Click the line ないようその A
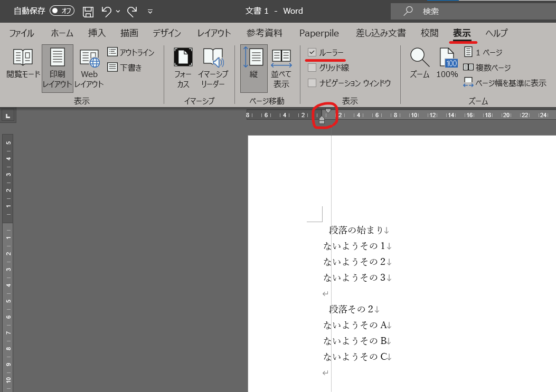 click(357, 325)
